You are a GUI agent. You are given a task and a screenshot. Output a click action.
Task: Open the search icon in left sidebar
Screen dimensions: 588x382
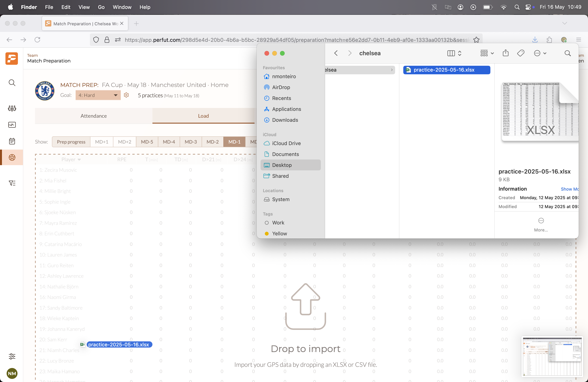click(x=12, y=82)
